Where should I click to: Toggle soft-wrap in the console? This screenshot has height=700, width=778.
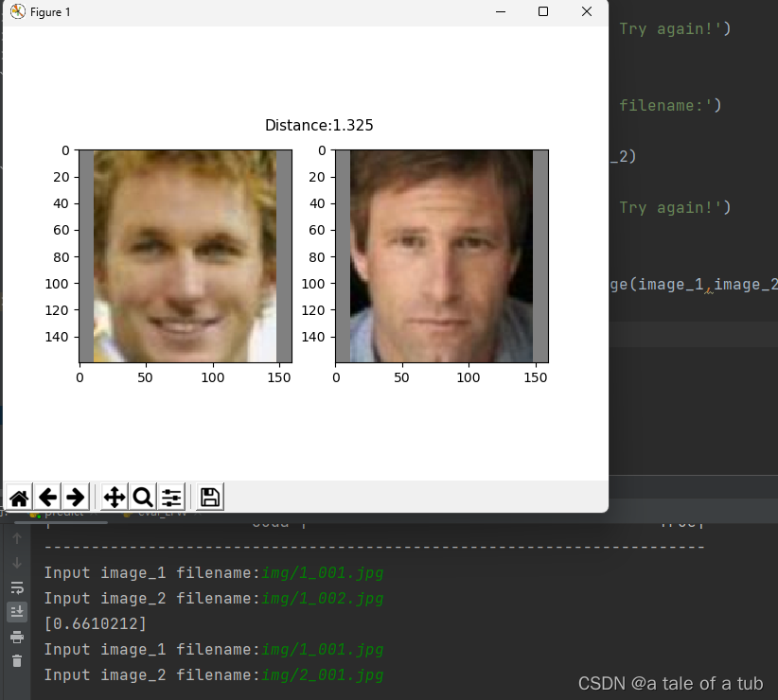17,587
